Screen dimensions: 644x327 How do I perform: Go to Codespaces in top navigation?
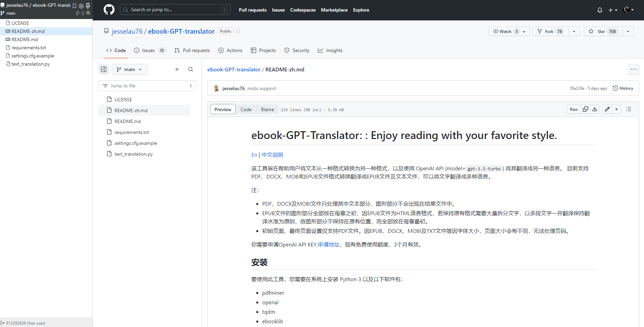point(303,10)
